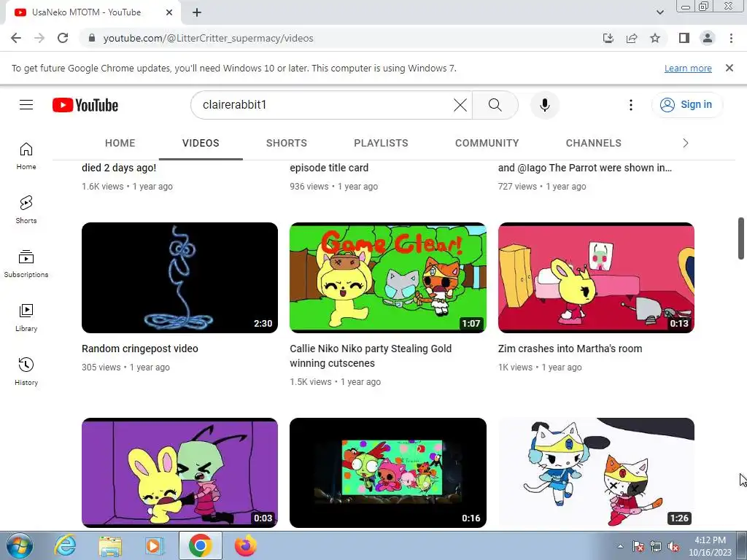Screen dimensions: 747x560
Task: Close the UsaNeko MTOTM tab
Action: pos(169,12)
